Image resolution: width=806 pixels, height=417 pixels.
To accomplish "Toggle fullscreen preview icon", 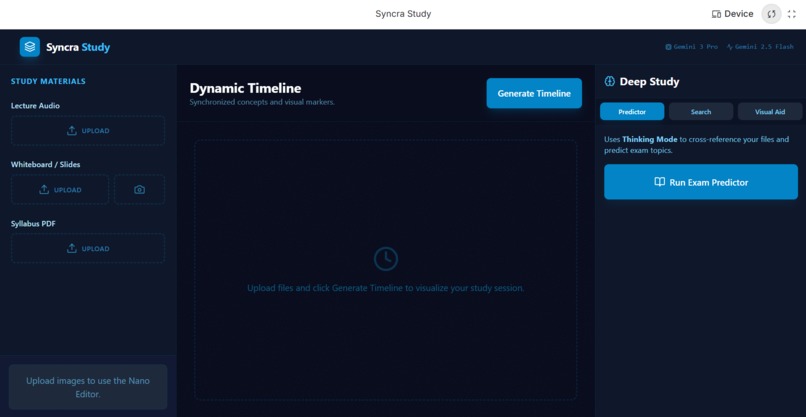I will point(792,14).
